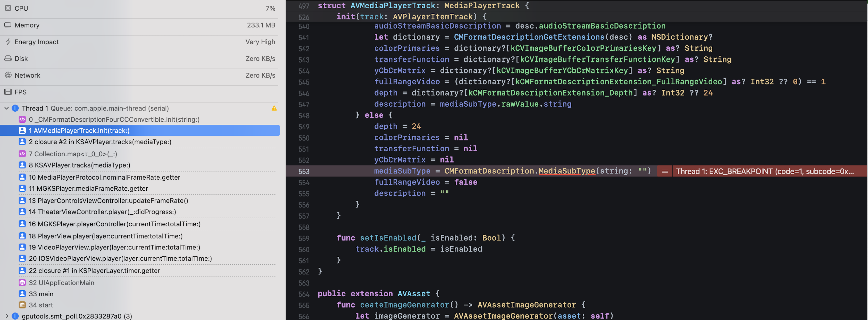Open the Network gauge icon
The height and width of the screenshot is (320, 868).
pos(8,75)
